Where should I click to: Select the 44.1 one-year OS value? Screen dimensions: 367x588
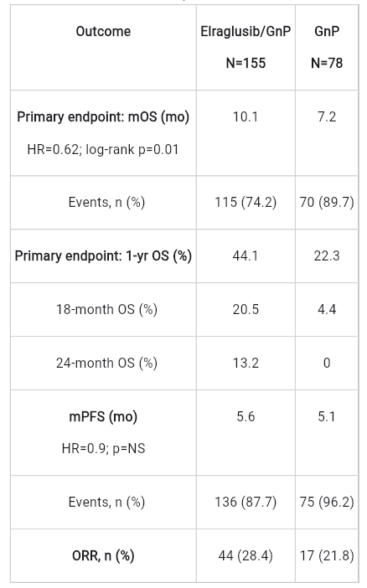tap(246, 255)
